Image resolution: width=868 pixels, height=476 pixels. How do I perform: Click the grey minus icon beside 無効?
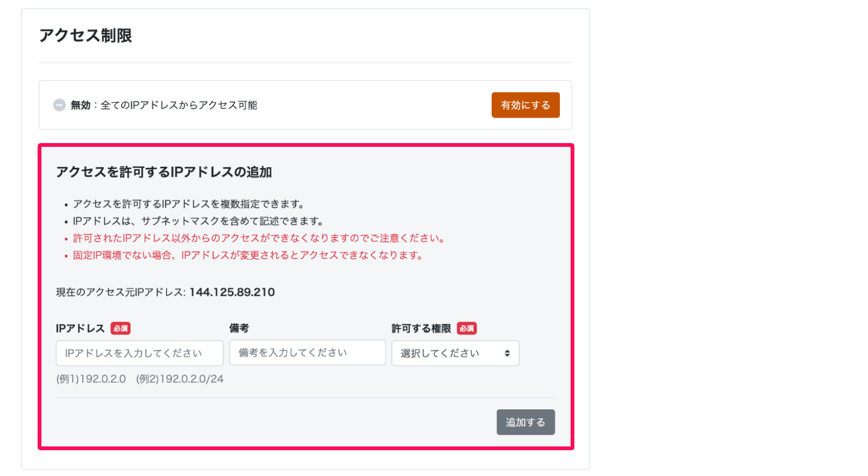click(59, 105)
